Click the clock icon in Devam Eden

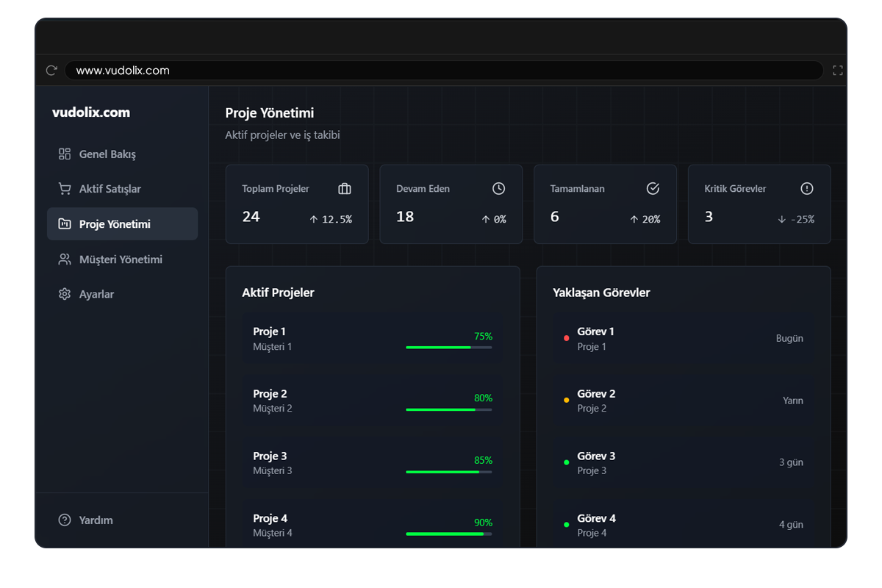(498, 189)
